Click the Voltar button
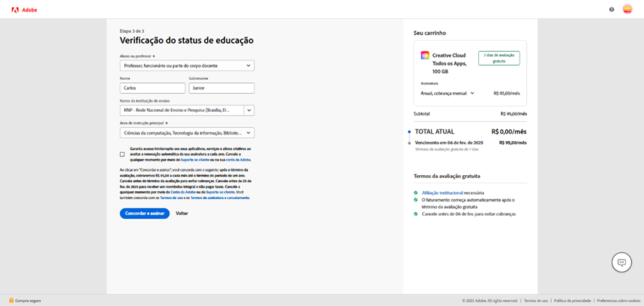 (182, 214)
